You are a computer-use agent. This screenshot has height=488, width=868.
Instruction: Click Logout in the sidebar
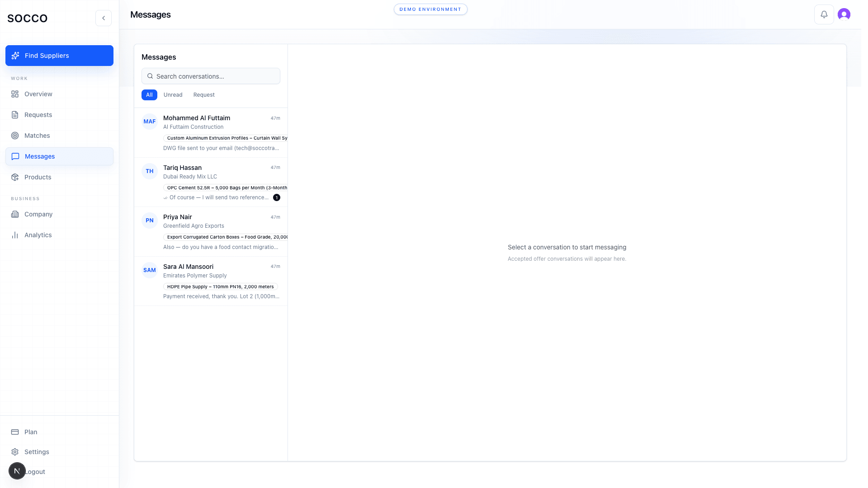(35, 472)
